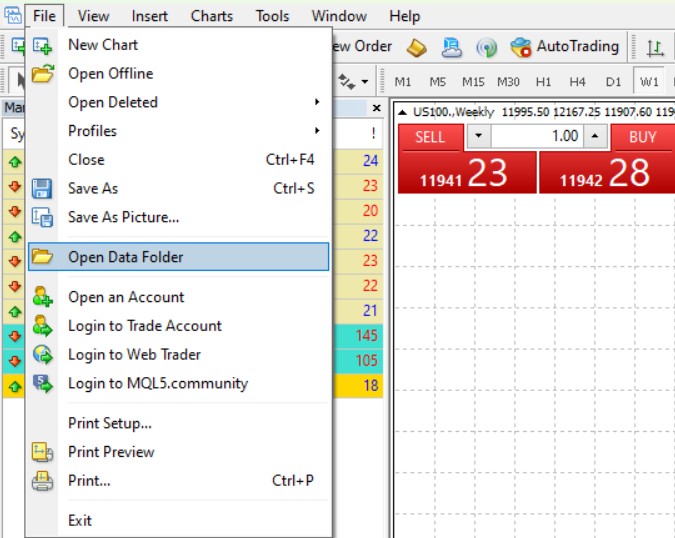Viewport: 675px width, 538px height.
Task: Click the cloud hosting toolbar icon
Action: click(x=452, y=47)
